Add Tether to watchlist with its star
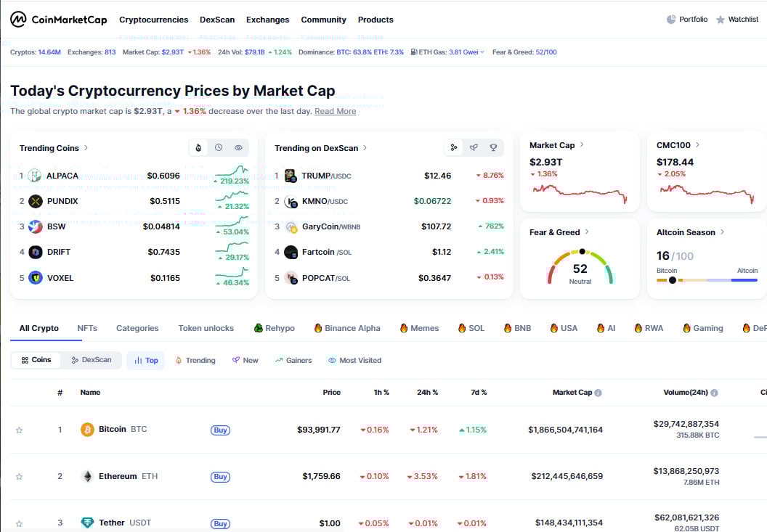767x532 pixels. tap(19, 523)
